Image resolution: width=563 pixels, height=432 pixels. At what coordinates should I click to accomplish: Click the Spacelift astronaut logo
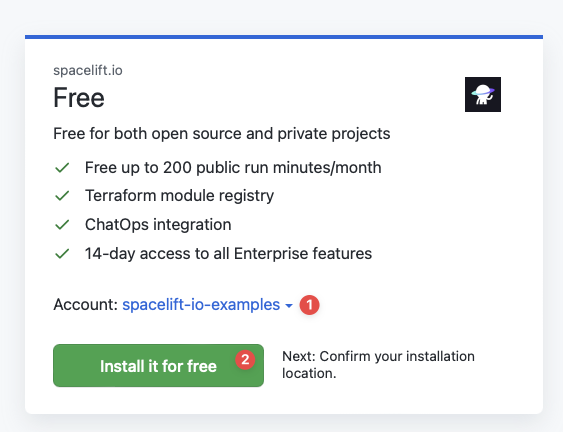[483, 94]
